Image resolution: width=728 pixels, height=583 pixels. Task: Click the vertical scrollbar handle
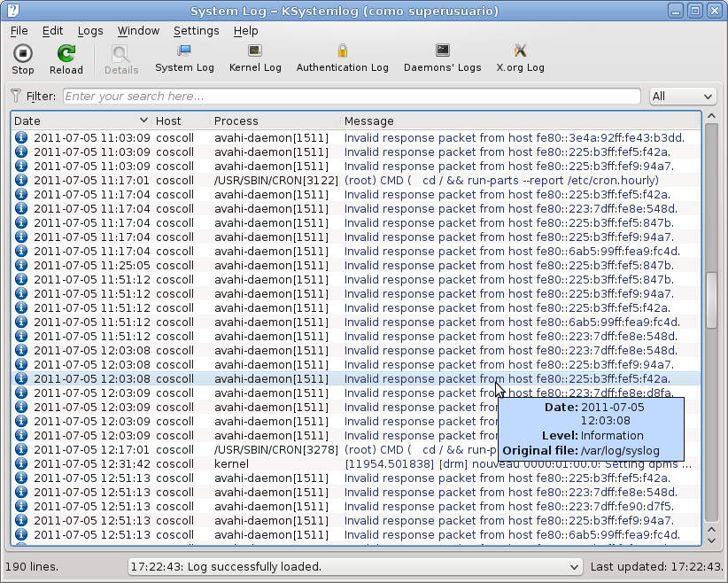coord(710,299)
